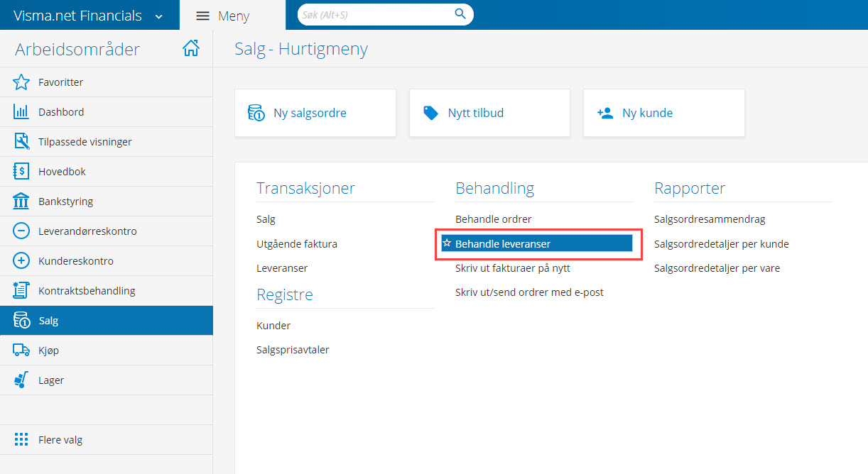This screenshot has height=474, width=868.
Task: Open Skriv ut/send ordrer med e-post
Action: tap(529, 292)
